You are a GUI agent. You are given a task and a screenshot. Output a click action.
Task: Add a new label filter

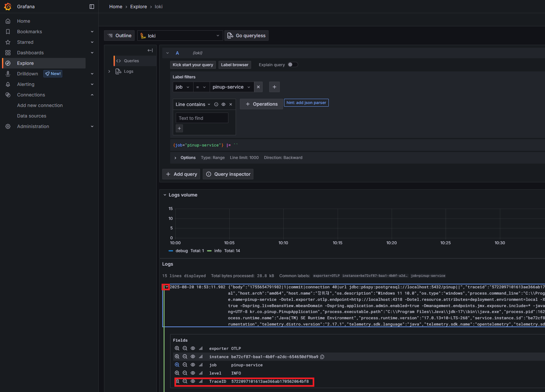[274, 87]
